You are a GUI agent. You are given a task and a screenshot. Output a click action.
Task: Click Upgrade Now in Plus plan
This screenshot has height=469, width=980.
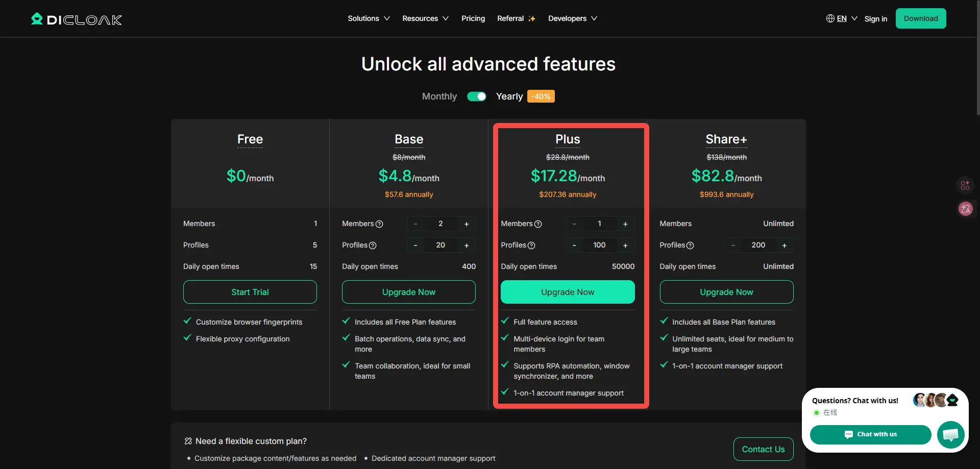[568, 292]
